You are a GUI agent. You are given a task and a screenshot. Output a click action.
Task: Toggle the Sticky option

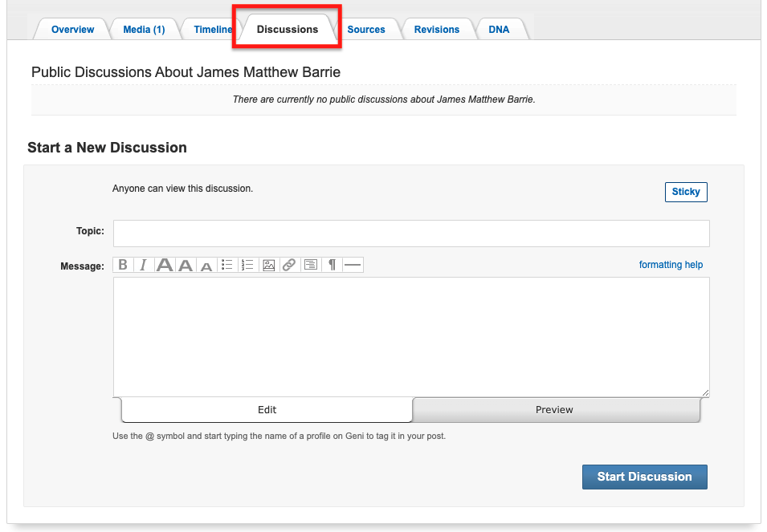pyautogui.click(x=686, y=192)
